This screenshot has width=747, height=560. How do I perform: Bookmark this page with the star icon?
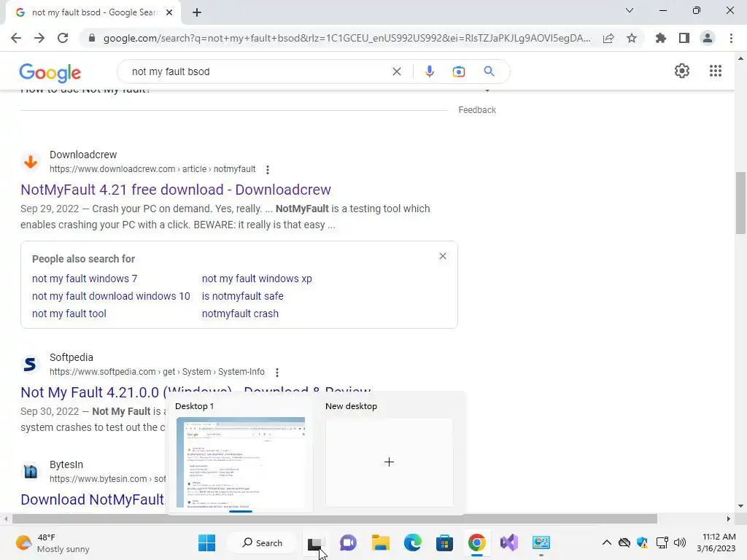click(x=632, y=38)
